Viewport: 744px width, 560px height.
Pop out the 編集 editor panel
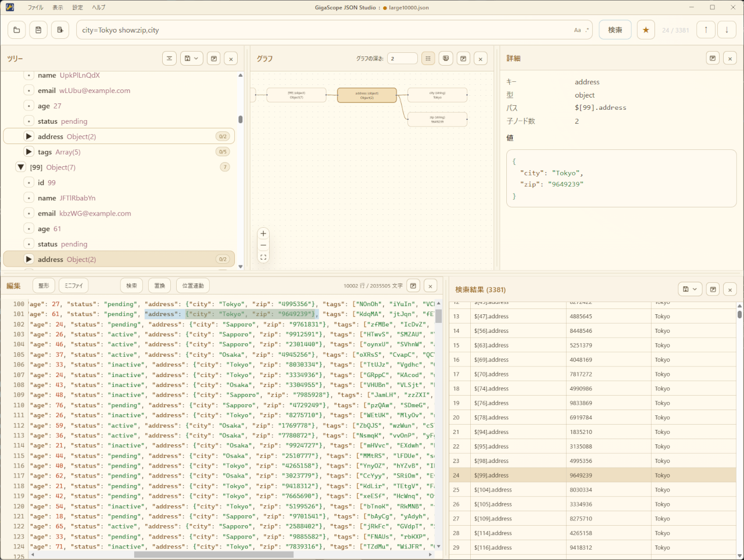[413, 286]
